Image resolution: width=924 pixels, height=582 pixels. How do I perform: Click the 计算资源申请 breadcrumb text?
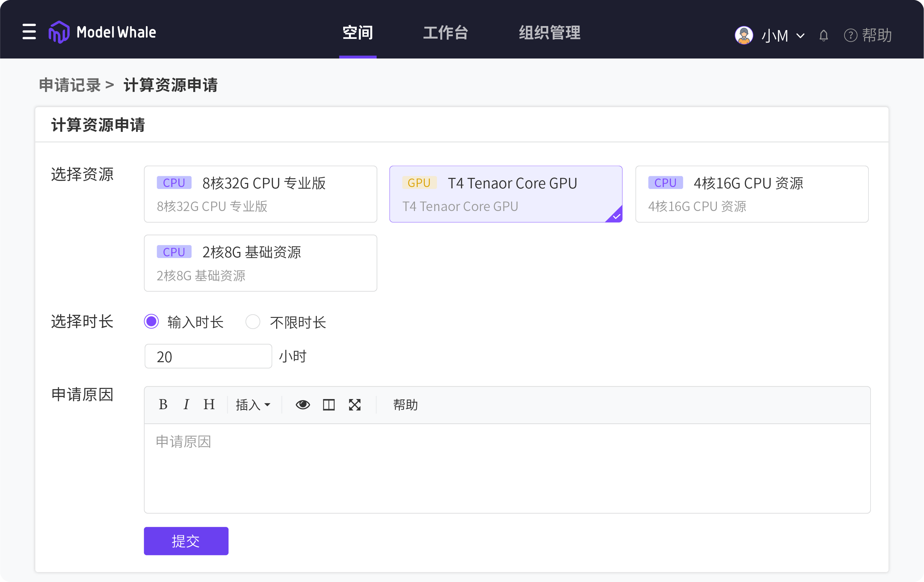click(170, 85)
